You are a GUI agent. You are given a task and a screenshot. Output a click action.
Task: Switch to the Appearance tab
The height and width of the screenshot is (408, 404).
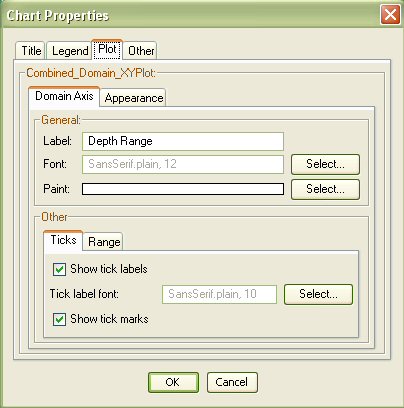[x=134, y=98]
